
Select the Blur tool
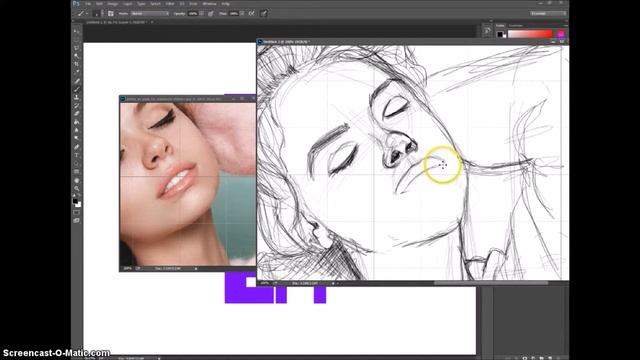coord(77,130)
